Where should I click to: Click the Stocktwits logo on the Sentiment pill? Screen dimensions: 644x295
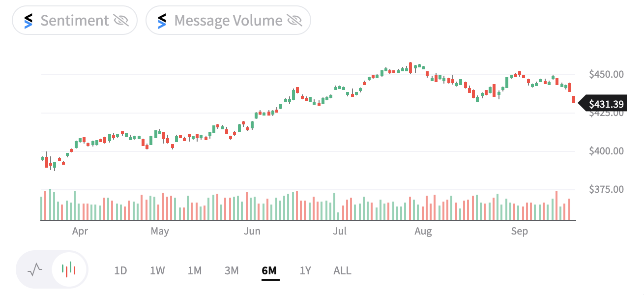(28, 20)
